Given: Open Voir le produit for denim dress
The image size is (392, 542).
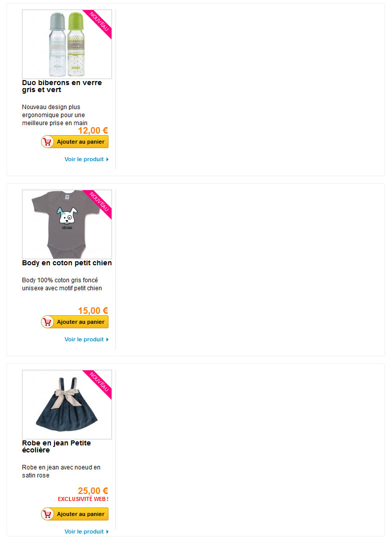Looking at the screenshot, I should [84, 531].
